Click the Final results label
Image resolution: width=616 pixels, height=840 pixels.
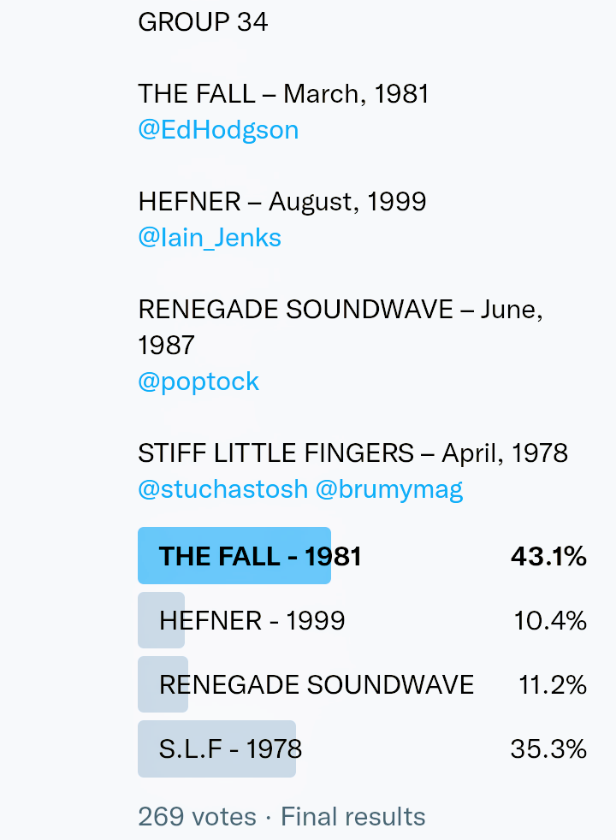(x=352, y=817)
